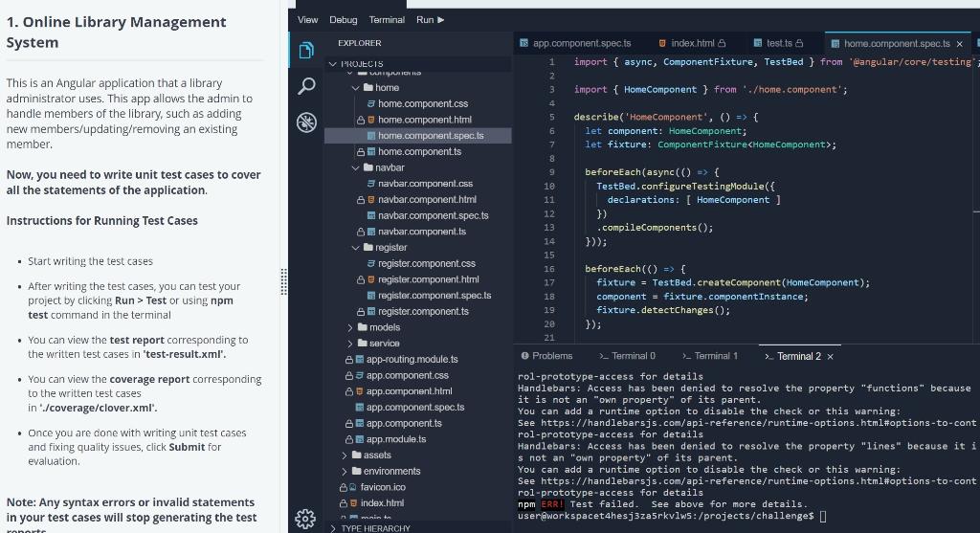
Task: Open index.html in explorer tree
Action: (x=382, y=503)
